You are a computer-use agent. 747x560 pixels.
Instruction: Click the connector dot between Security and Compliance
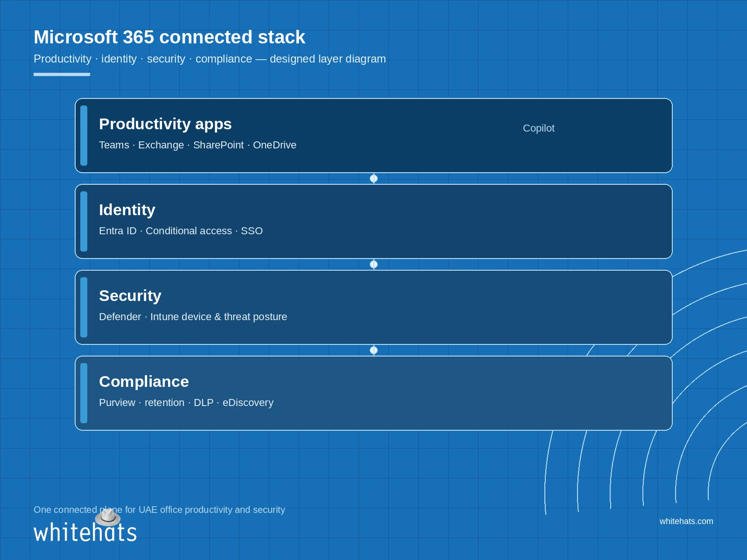373,350
